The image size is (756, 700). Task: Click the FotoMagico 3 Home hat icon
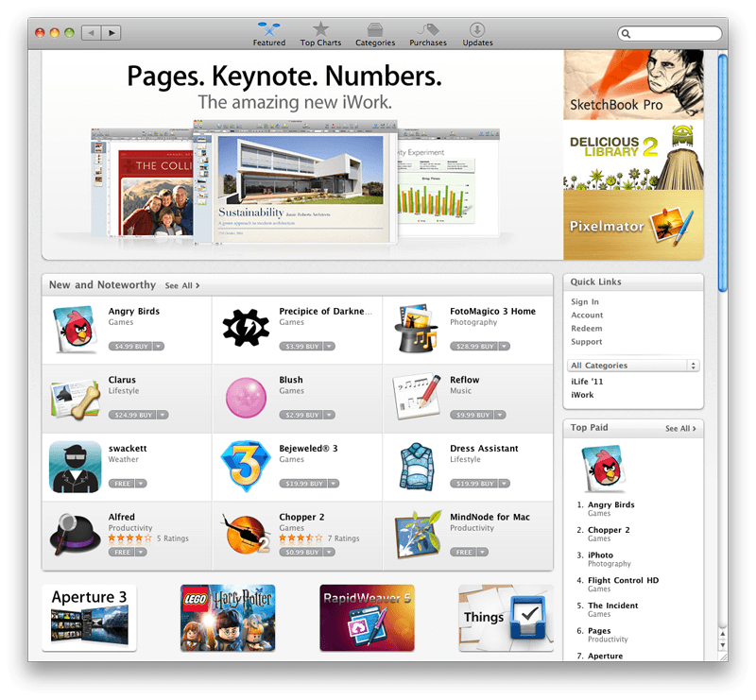coord(417,329)
